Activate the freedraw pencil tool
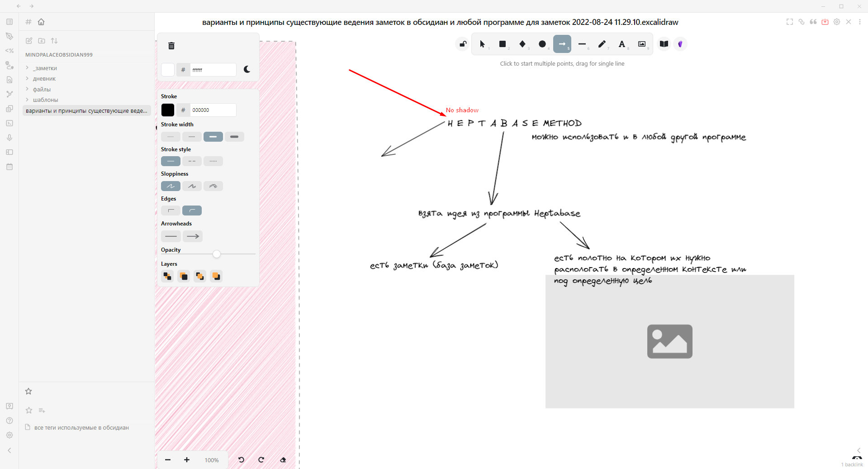Screen dimensions: 868x469 (x=602, y=44)
